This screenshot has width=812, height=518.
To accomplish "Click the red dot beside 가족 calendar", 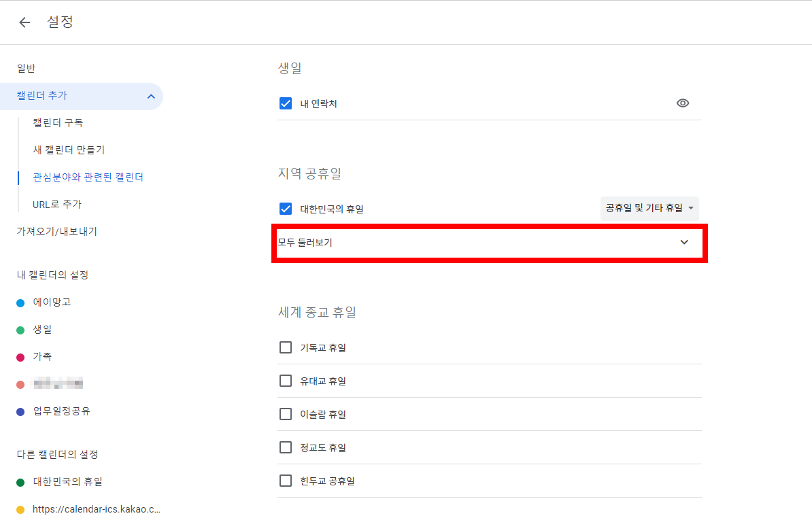I will 21,356.
